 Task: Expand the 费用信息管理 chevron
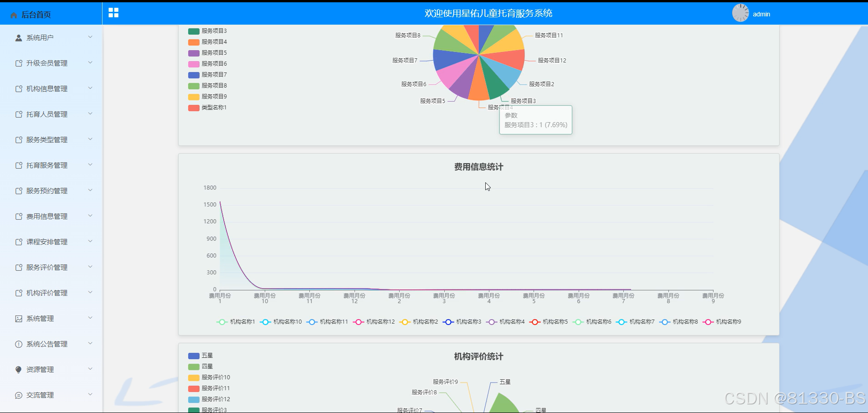click(90, 216)
